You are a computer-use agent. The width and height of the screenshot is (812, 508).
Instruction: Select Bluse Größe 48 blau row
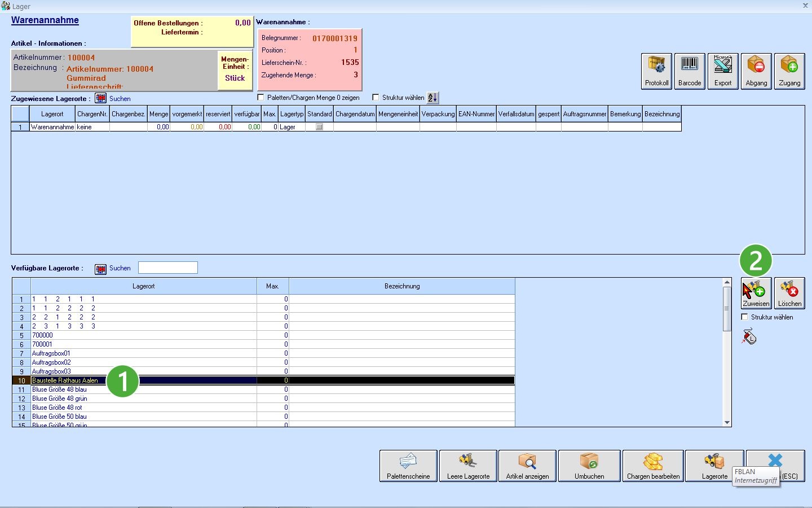[263, 389]
